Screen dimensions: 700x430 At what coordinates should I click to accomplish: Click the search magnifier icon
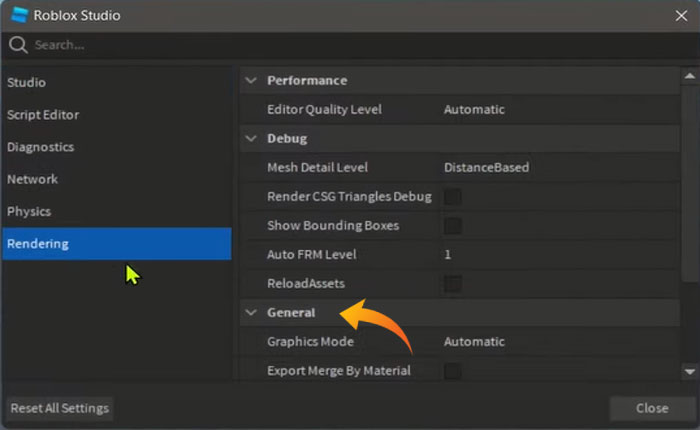pos(18,45)
